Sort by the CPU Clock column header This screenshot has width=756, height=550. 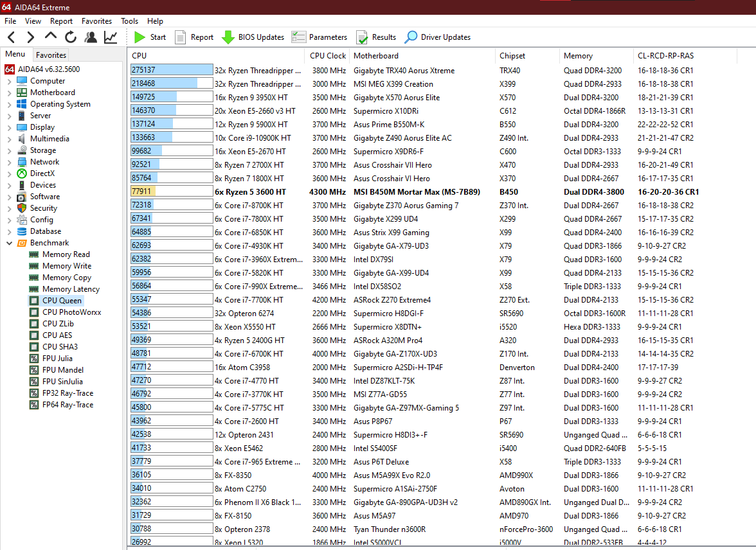coord(328,55)
